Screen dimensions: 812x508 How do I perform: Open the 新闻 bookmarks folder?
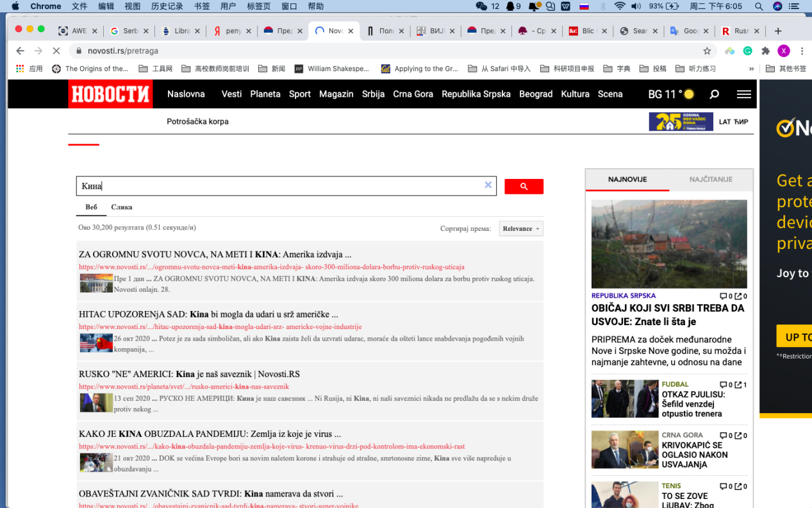(272, 69)
